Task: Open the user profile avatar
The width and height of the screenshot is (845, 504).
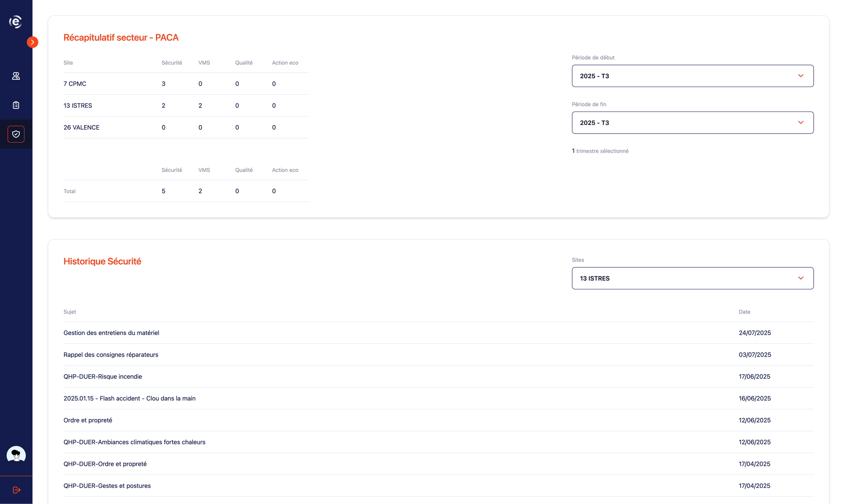Action: [16, 455]
